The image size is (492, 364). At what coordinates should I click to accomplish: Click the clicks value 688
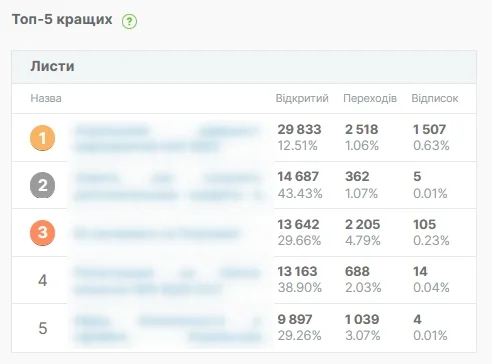tap(357, 271)
